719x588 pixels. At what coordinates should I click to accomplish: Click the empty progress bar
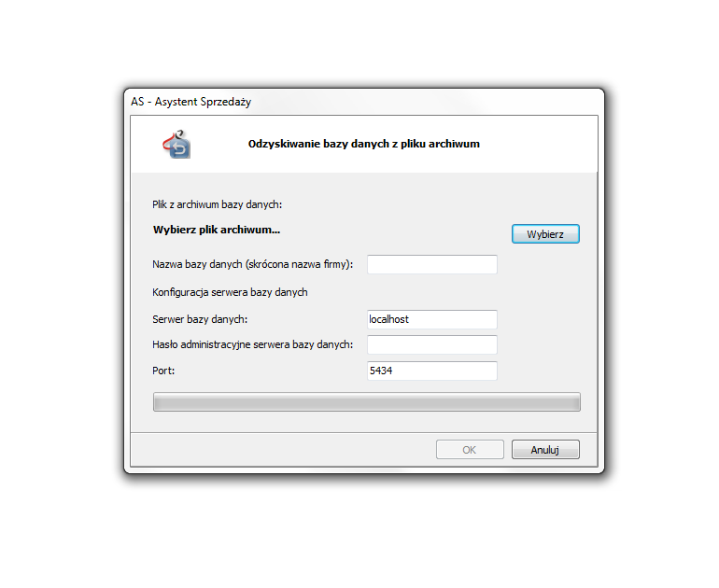pyautogui.click(x=366, y=402)
